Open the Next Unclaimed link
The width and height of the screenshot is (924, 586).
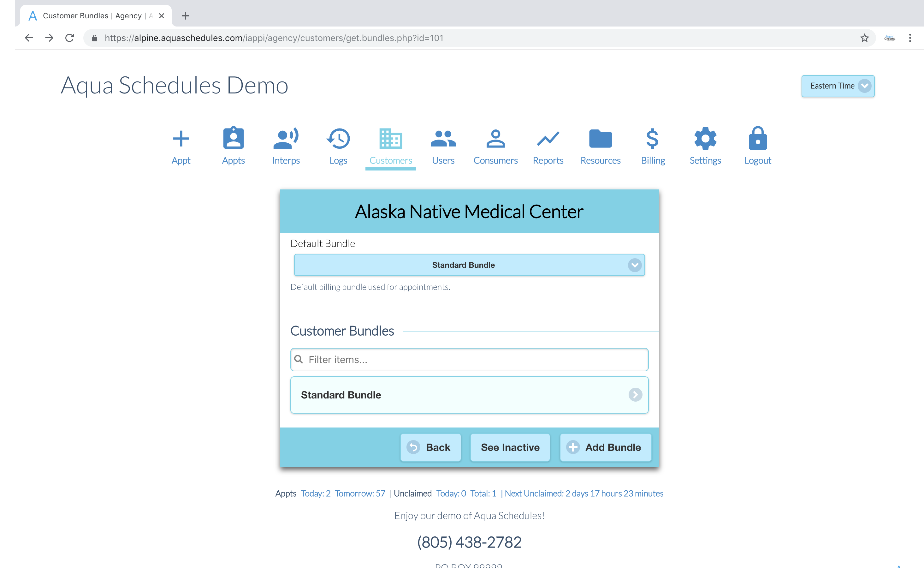584,493
